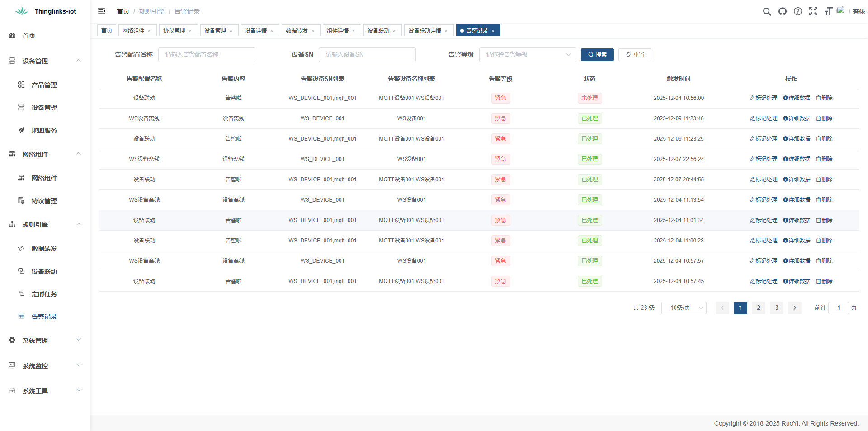
Task: Click the 重置 reset button
Action: (635, 55)
